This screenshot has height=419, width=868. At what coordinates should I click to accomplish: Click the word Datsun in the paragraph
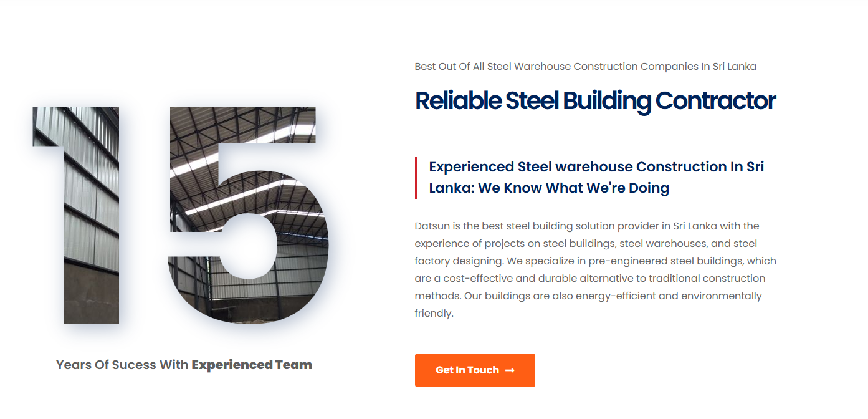[431, 226]
